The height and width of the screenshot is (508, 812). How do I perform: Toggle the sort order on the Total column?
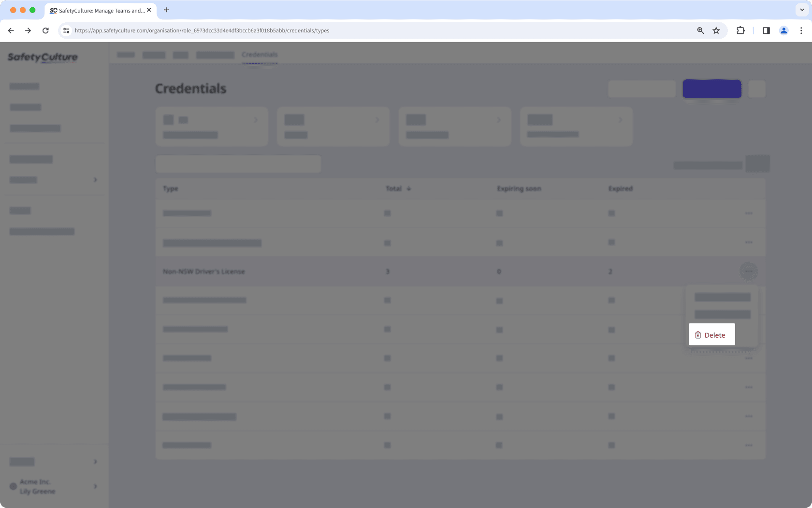[408, 189]
